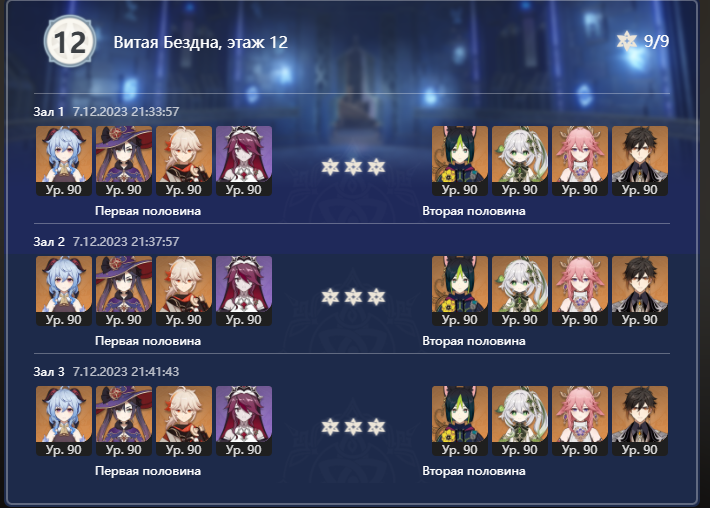Click the three stars of Зал 1

tap(353, 167)
